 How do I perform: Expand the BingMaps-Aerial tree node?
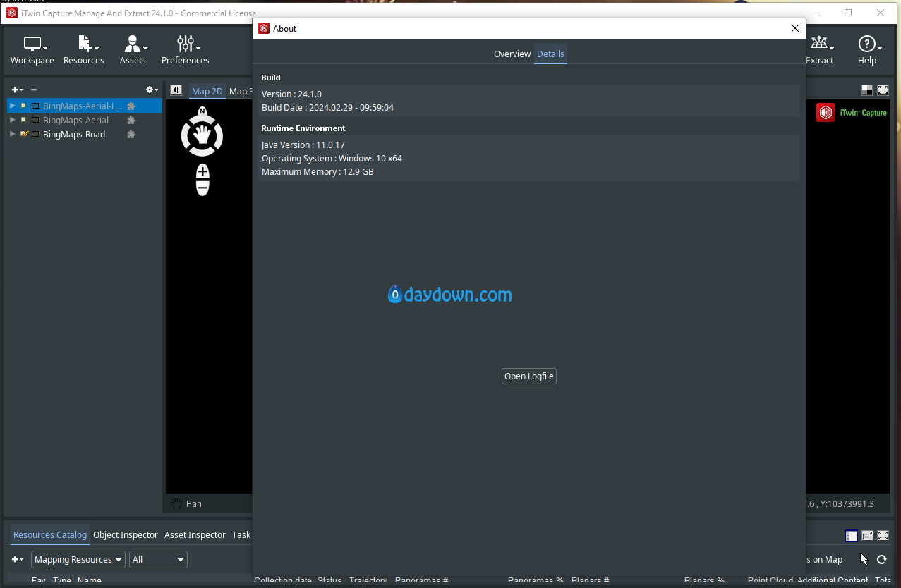[12, 120]
